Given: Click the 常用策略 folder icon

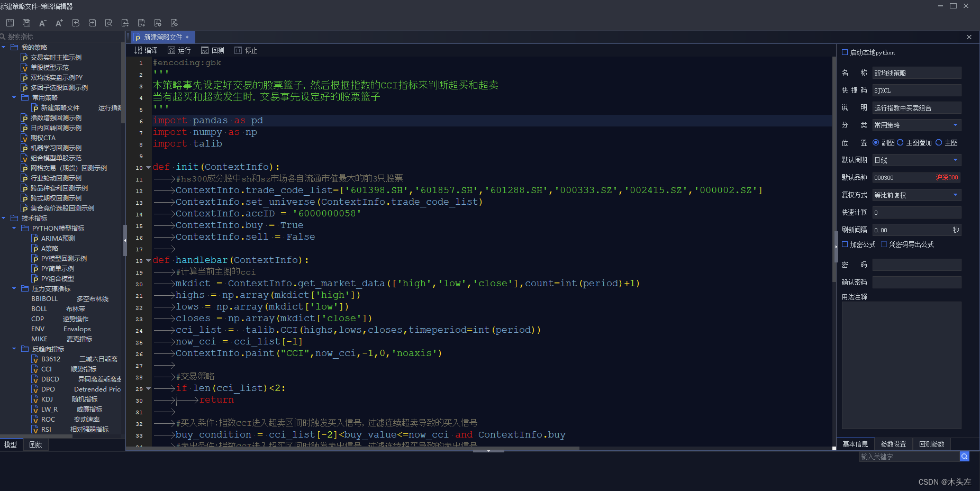Looking at the screenshot, I should (25, 97).
